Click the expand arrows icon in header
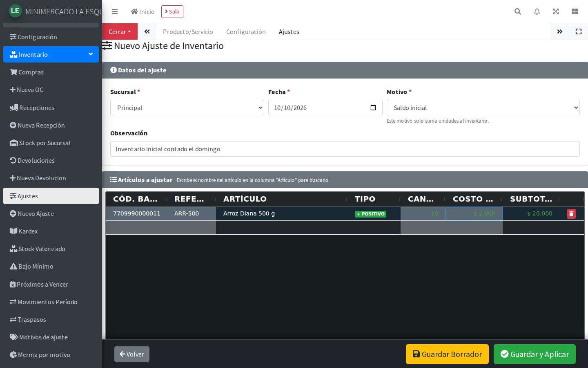Image resolution: width=588 pixels, height=368 pixels. (556, 11)
